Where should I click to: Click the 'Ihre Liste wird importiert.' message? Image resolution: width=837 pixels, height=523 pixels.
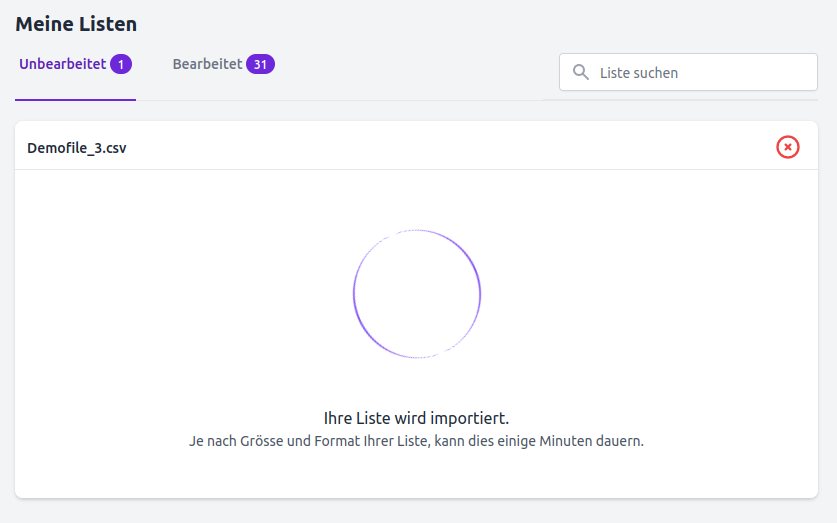pyautogui.click(x=416, y=418)
